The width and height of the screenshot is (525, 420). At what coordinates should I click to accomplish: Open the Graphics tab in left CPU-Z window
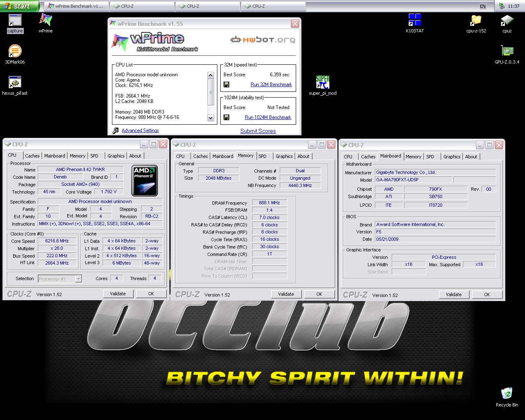tap(116, 156)
